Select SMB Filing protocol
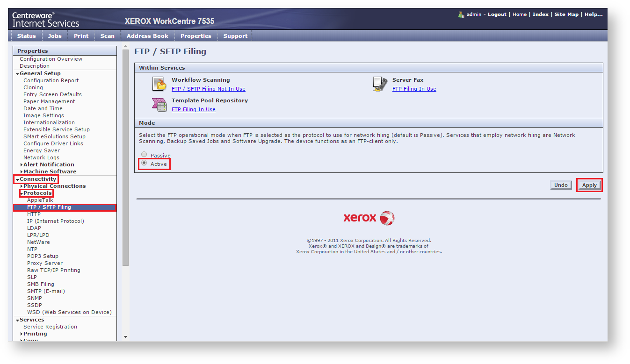The image size is (630, 364). click(41, 284)
